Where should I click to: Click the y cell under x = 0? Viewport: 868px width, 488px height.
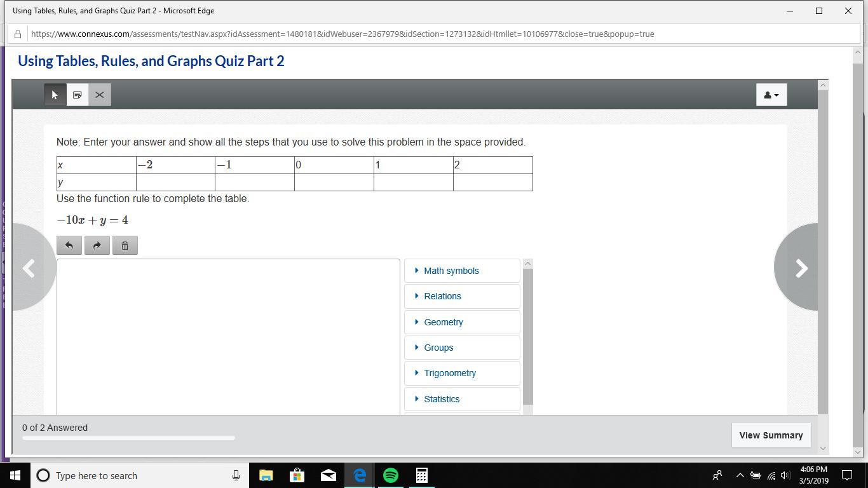(x=334, y=182)
